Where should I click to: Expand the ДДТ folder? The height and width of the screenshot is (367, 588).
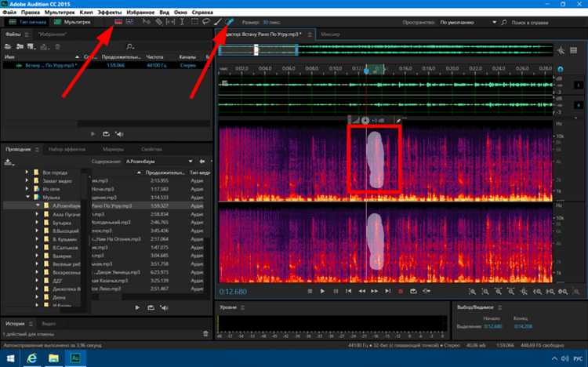coord(37,280)
